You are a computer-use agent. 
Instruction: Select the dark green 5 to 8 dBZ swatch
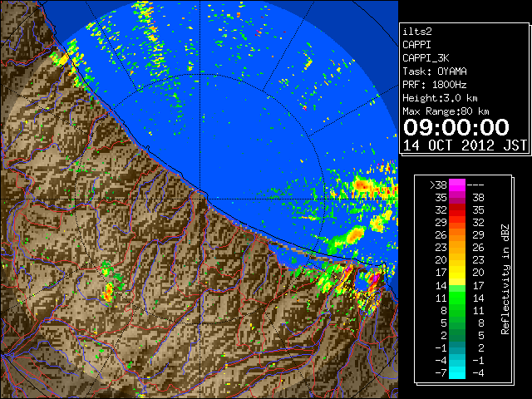[x=457, y=323]
